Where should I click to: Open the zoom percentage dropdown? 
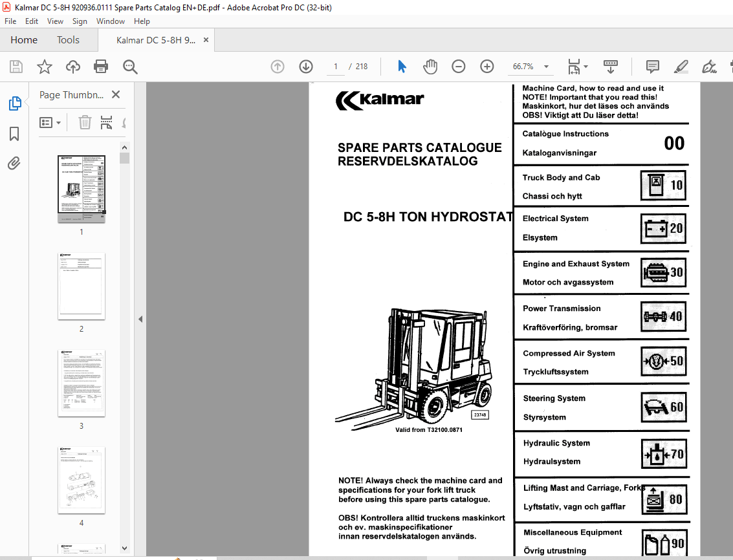click(x=545, y=67)
